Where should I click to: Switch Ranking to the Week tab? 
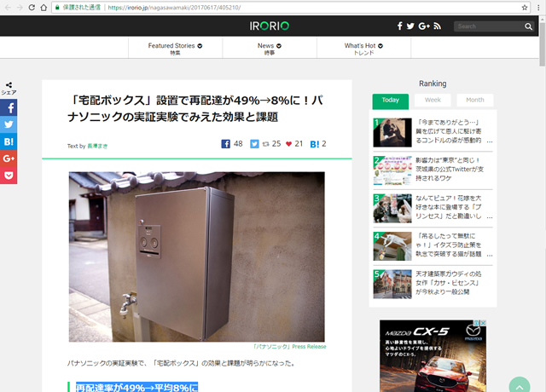pyautogui.click(x=433, y=100)
